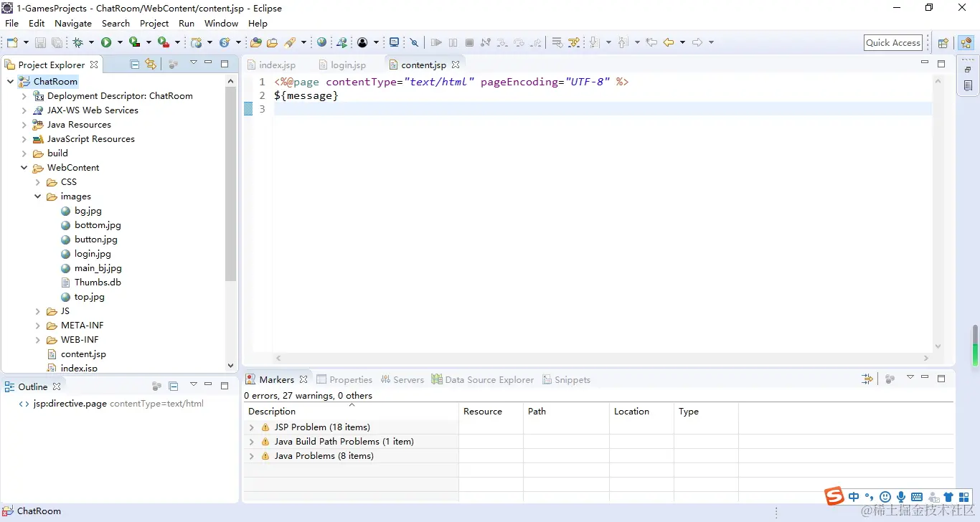Image resolution: width=980 pixels, height=522 pixels.
Task: Click the keyboard icon in IME bar
Action: [917, 497]
